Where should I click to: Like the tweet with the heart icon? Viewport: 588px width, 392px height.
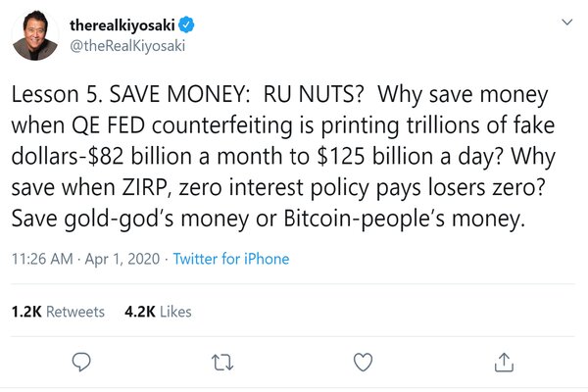click(363, 363)
